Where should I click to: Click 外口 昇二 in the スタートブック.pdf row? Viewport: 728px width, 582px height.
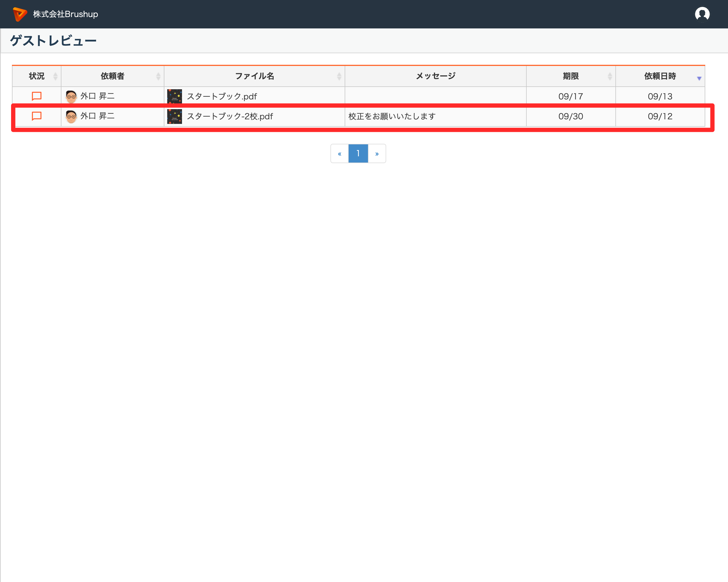coord(98,96)
